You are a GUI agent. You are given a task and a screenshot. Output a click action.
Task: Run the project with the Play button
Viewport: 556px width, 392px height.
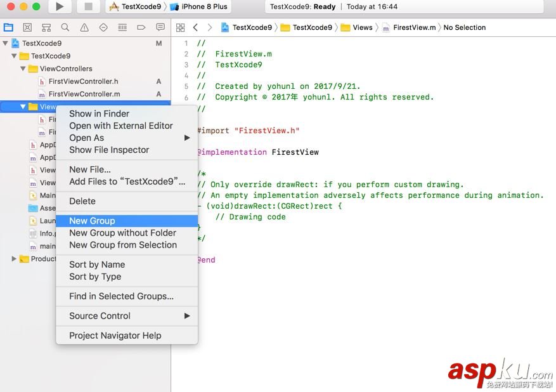point(60,8)
